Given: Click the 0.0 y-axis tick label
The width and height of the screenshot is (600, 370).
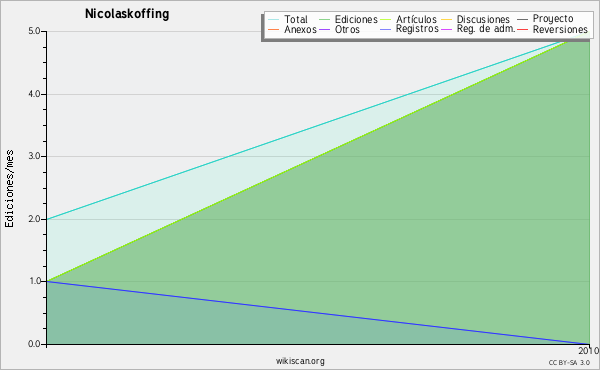Looking at the screenshot, I should click(x=34, y=344).
